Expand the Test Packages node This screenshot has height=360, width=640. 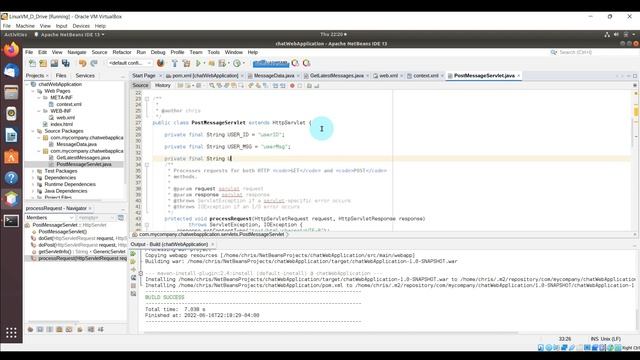pos(33,171)
